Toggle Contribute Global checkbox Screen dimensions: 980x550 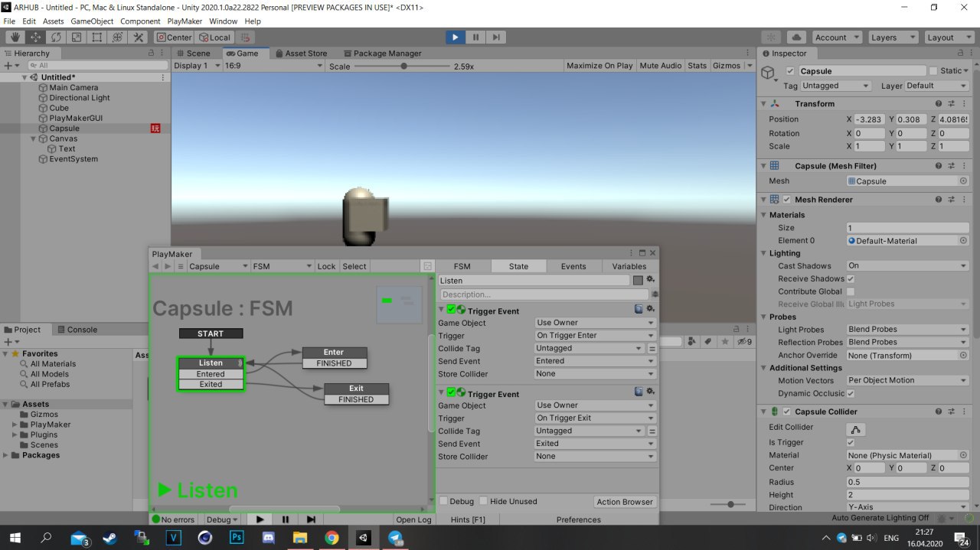851,291
